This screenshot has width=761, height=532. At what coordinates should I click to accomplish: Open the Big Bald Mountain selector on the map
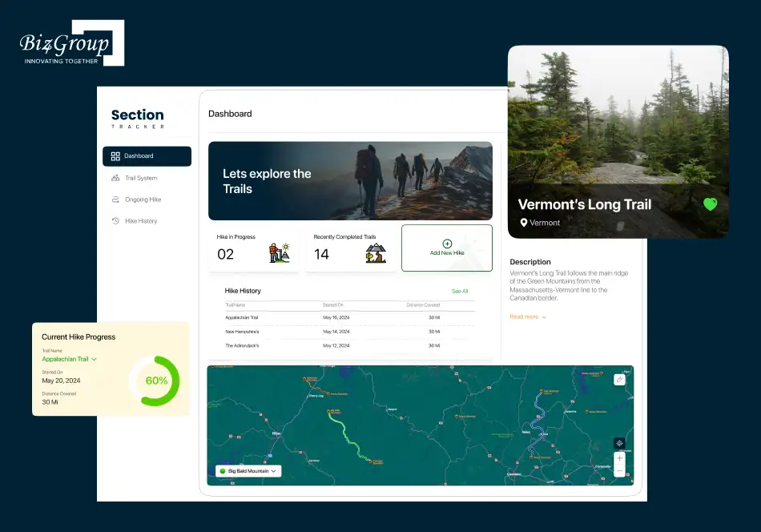tap(247, 470)
